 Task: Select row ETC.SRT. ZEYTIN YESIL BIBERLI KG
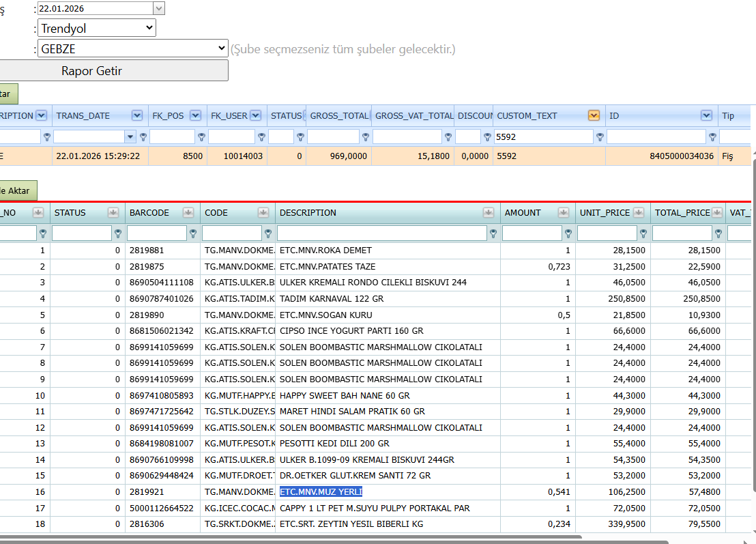coord(375,524)
